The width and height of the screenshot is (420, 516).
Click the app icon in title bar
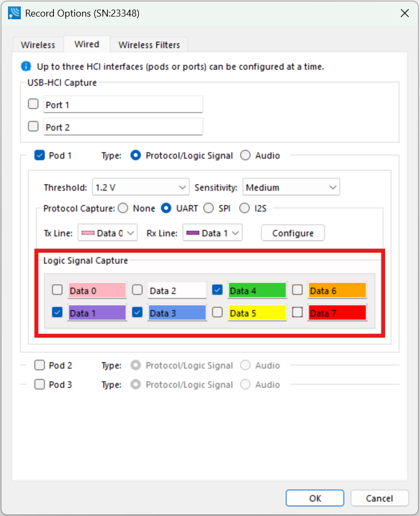(x=14, y=13)
